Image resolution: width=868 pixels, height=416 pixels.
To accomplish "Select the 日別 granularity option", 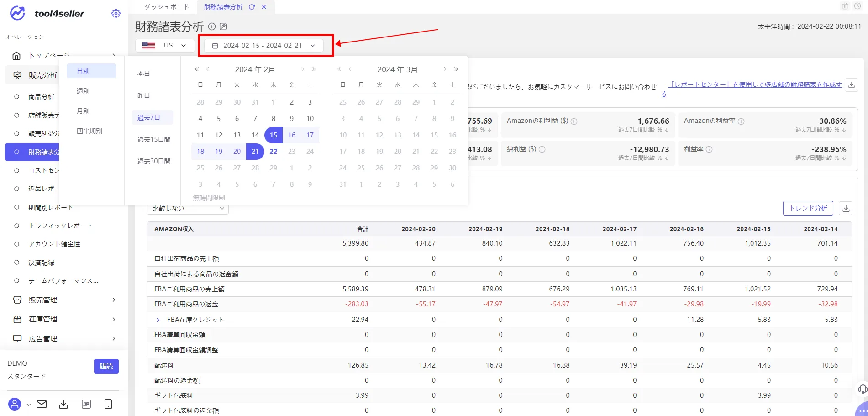I will coord(91,71).
